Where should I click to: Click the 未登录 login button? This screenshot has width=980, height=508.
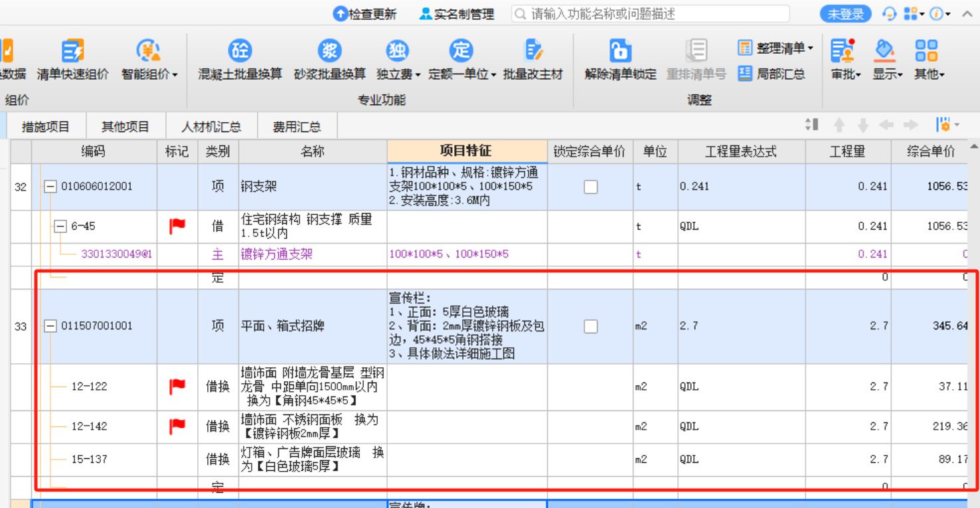tap(846, 14)
